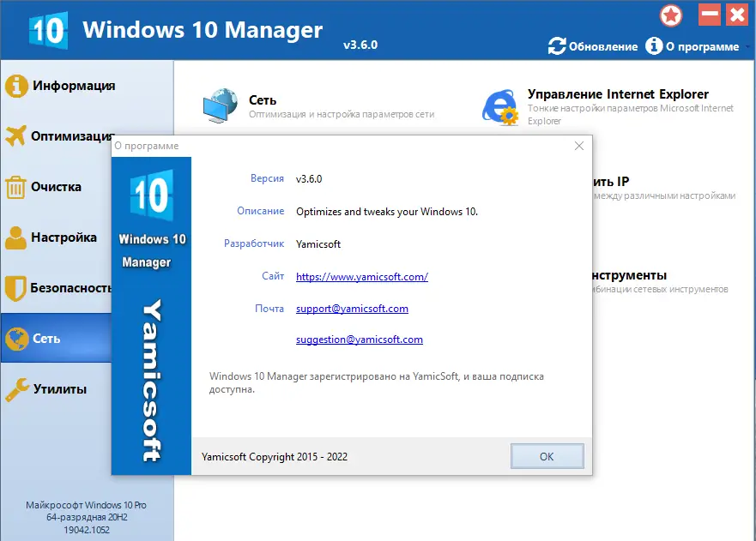Image resolution: width=756 pixels, height=541 pixels.
Task: Click the support@yamicsoft.com email link
Action: coord(352,309)
